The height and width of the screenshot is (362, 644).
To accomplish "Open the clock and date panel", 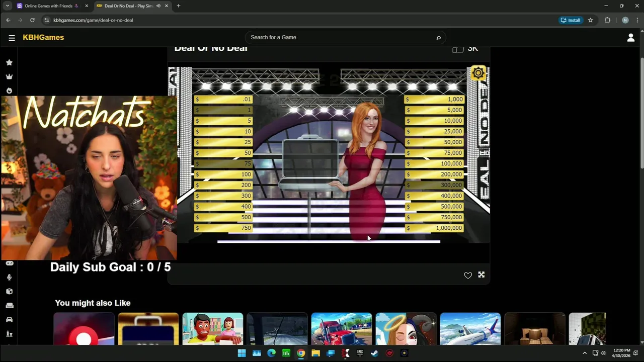I will point(621,353).
